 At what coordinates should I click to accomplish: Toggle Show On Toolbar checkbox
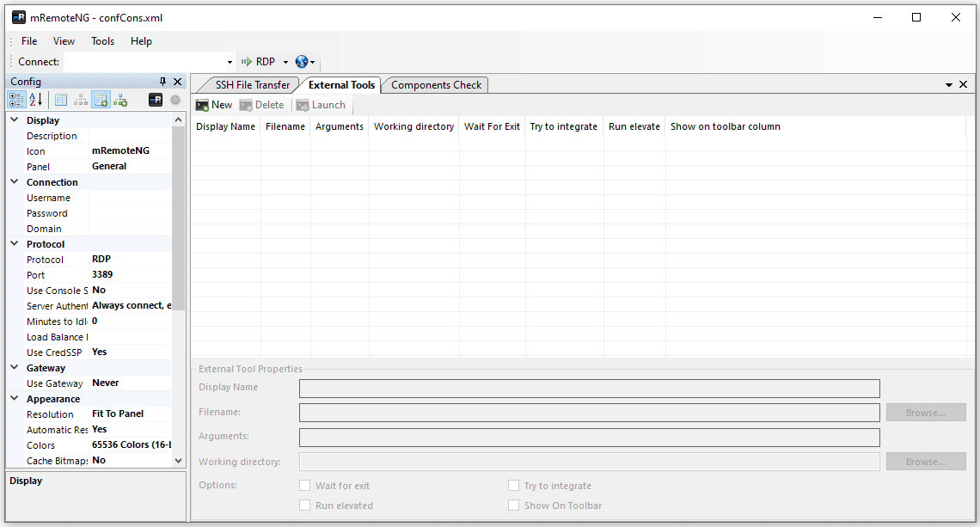pos(514,506)
